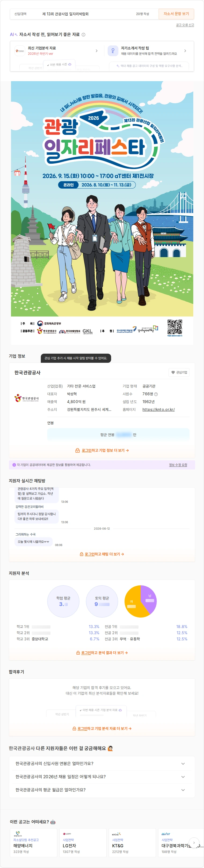Expand 자기소개서 작성 팁 chevron arrow
The height and width of the screenshot is (868, 204).
[x=185, y=51]
